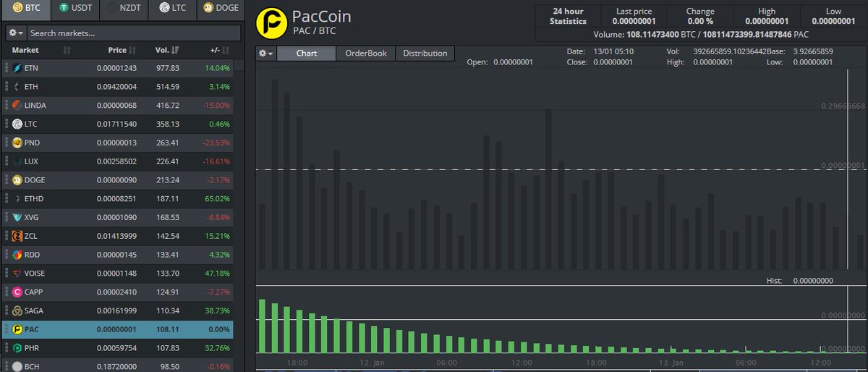This screenshot has width=868, height=372.
Task: Click the PAC / BTC pair label
Action: [315, 32]
